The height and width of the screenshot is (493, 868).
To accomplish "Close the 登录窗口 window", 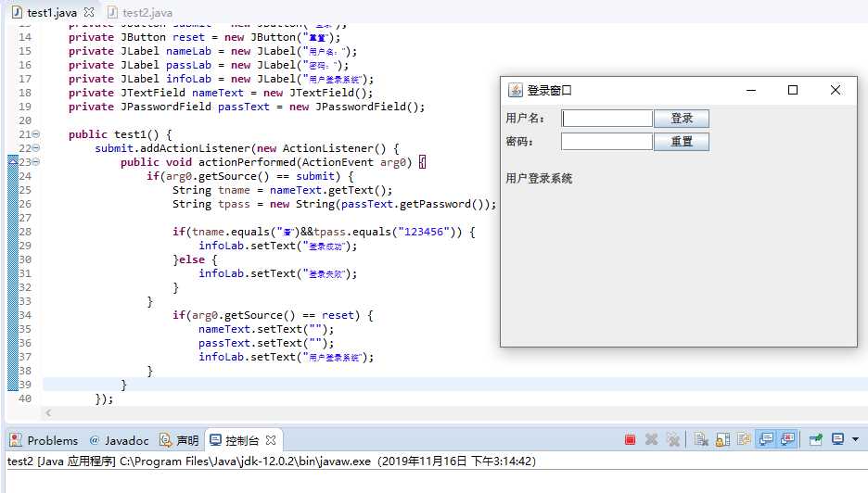I will click(x=836, y=90).
